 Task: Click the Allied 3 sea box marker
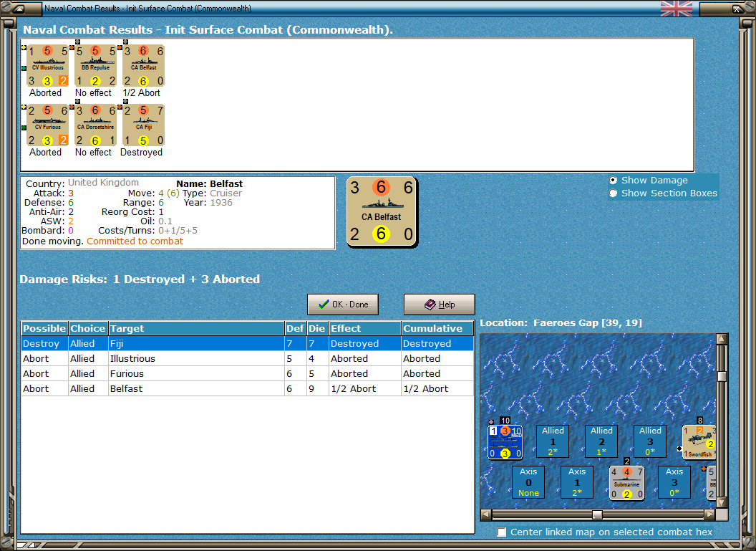[650, 441]
